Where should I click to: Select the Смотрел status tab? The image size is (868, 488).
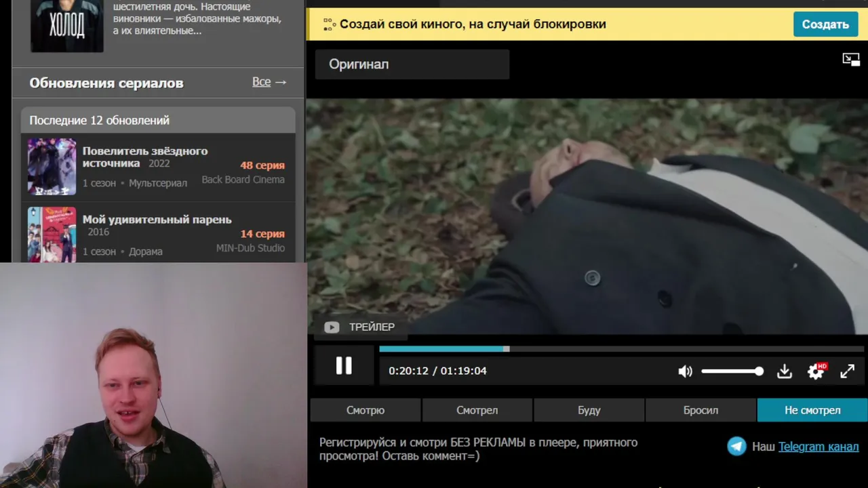pyautogui.click(x=477, y=410)
